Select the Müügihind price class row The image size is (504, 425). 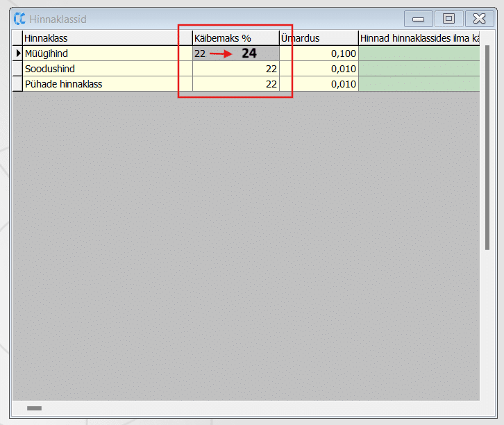[x=107, y=53]
